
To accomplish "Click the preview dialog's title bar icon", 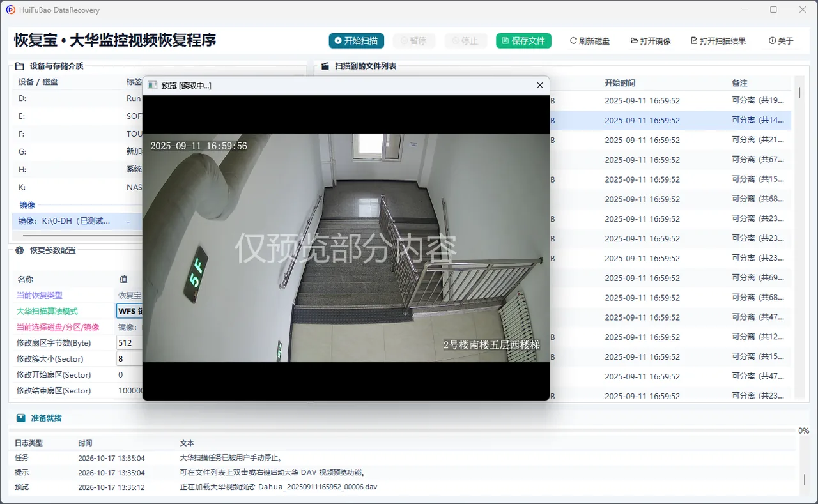I will pos(152,86).
